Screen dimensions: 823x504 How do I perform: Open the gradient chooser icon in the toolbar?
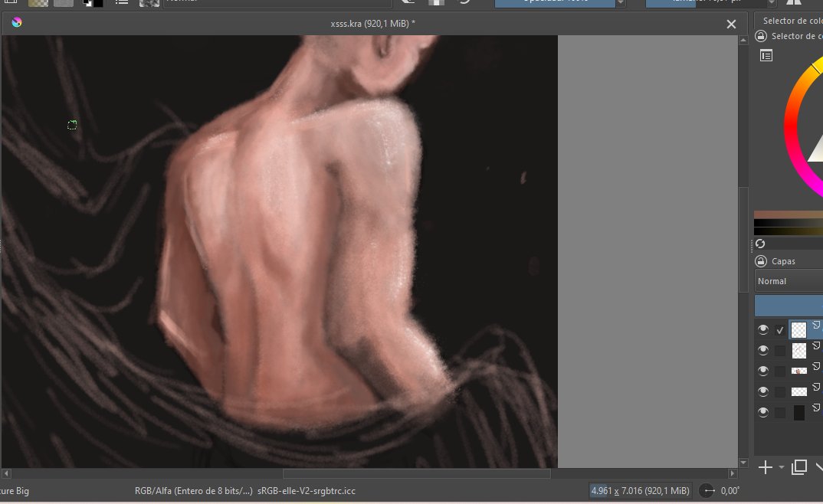(x=64, y=3)
